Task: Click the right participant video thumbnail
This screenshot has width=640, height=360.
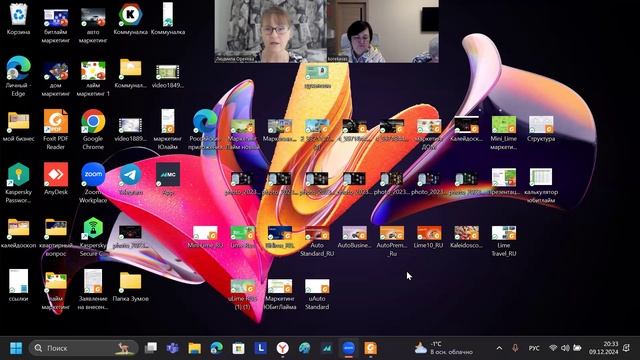Action: pos(383,31)
